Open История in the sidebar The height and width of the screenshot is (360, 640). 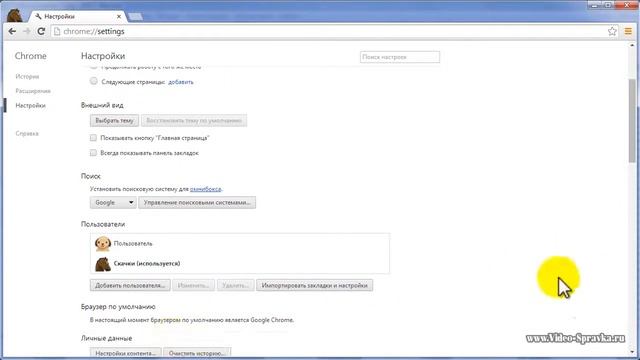[27, 76]
